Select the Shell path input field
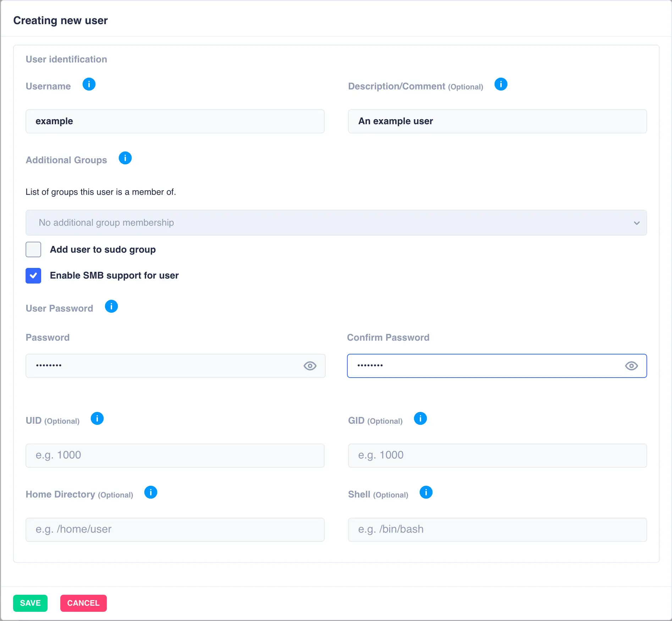Viewport: 672px width, 621px height. click(497, 530)
